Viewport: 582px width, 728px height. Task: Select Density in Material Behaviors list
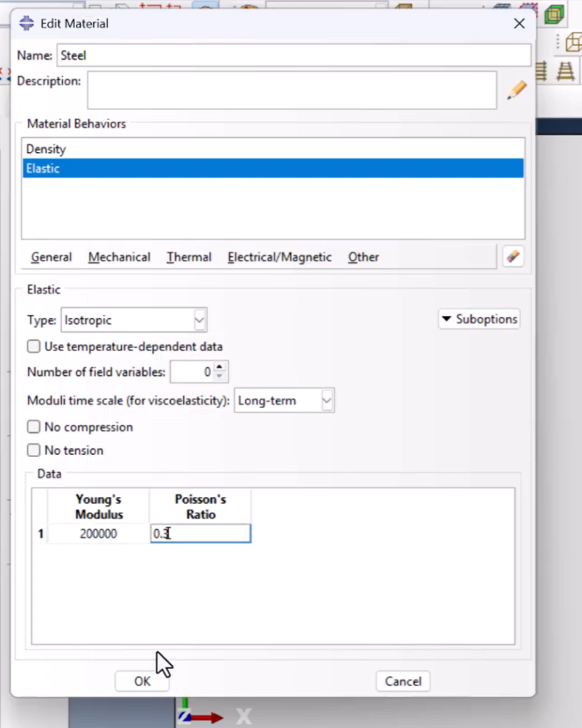pyautogui.click(x=46, y=149)
